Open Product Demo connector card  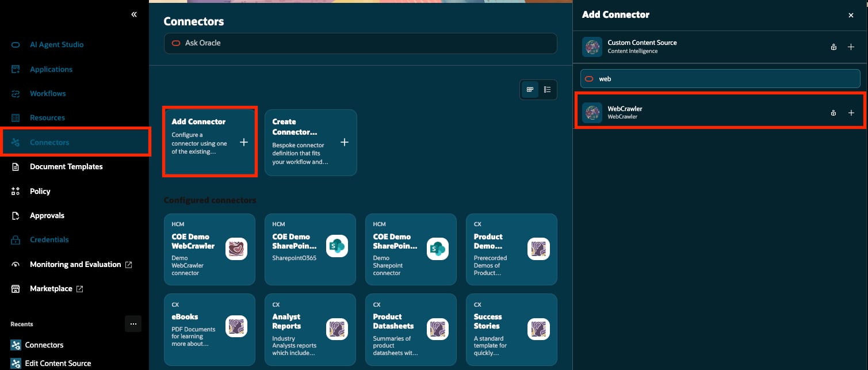(x=511, y=249)
